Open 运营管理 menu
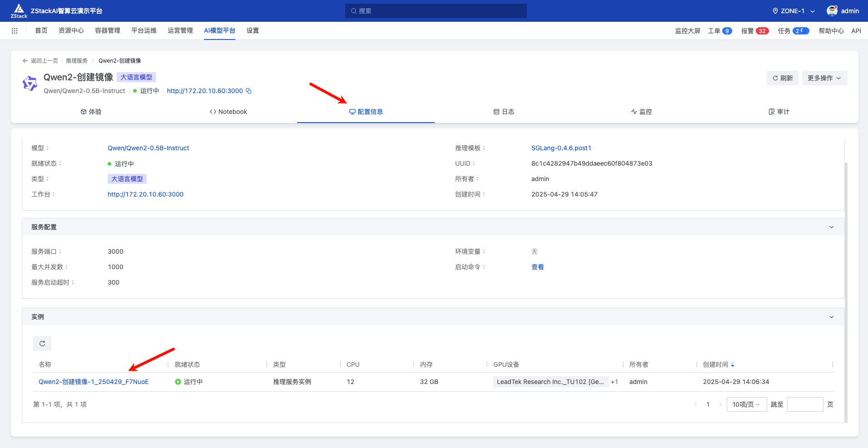This screenshot has height=448, width=868. tap(180, 30)
